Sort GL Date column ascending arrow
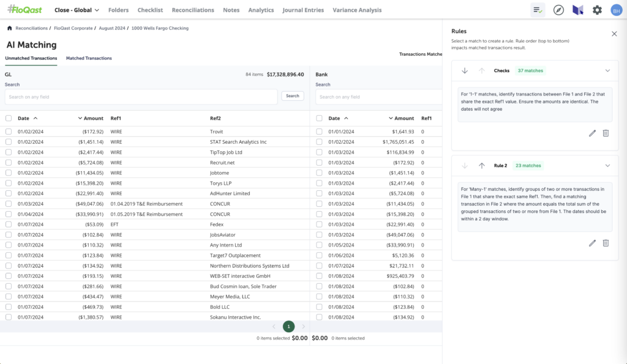The width and height of the screenshot is (627, 364). (x=36, y=118)
